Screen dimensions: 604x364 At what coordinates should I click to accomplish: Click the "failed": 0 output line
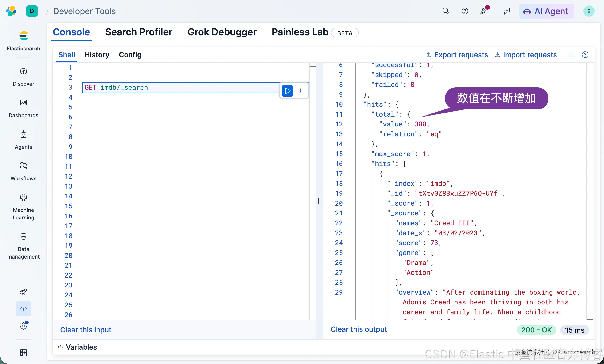[x=393, y=85]
